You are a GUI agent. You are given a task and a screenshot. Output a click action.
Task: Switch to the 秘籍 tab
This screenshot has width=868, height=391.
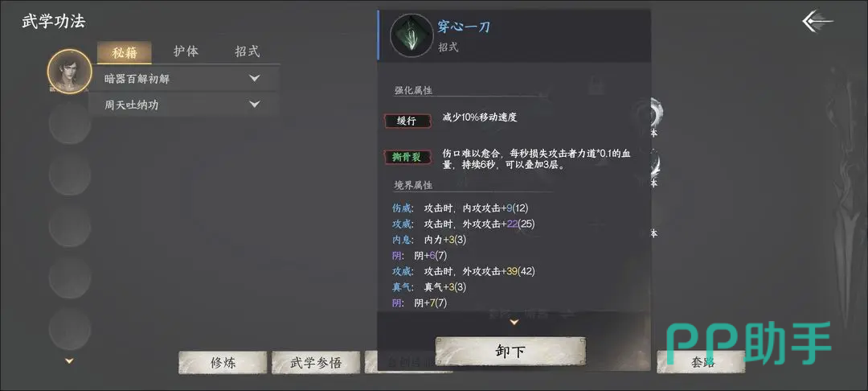pos(124,52)
